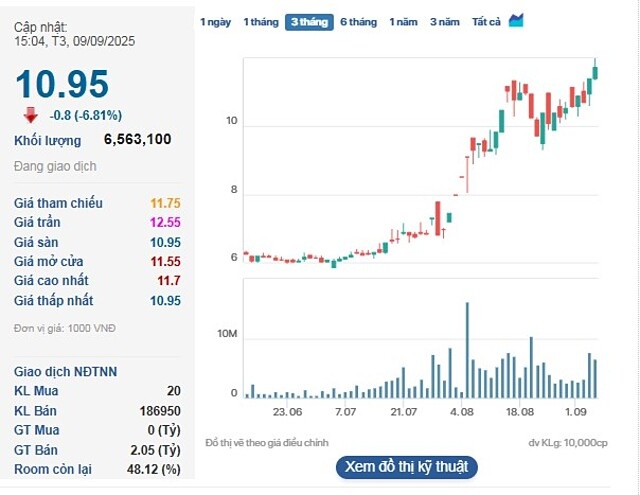Click the 18.08 date axis label
The image size is (640, 495).
(520, 412)
